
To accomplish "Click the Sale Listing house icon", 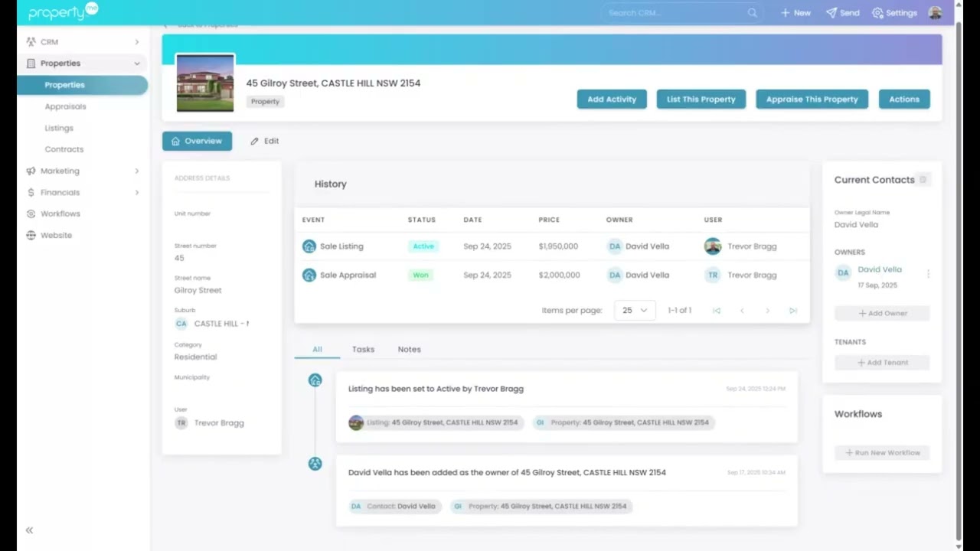I will (309, 246).
